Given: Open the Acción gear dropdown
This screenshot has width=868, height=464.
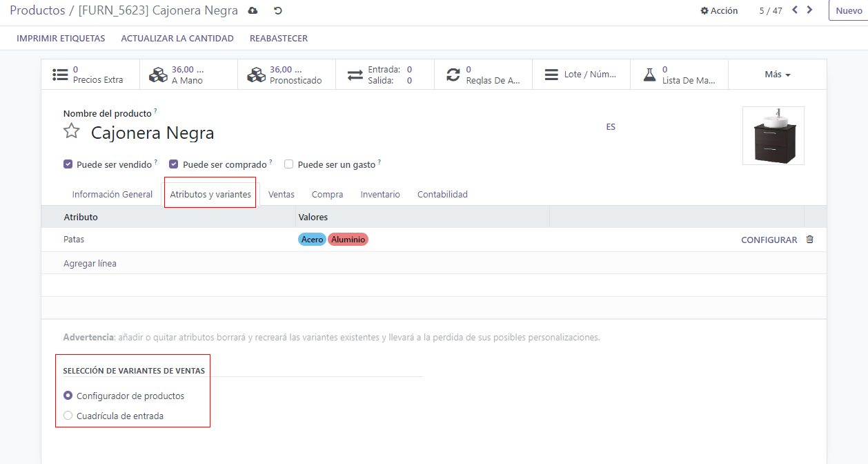Looking at the screenshot, I should tap(719, 11).
